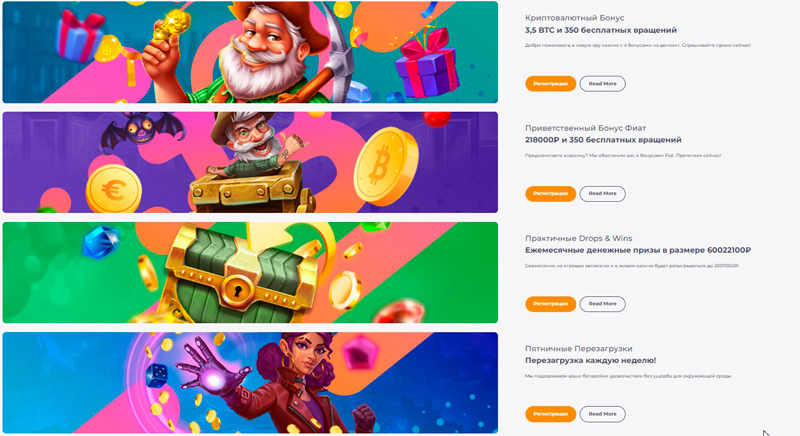Click the purple bat in second banner

(142, 131)
